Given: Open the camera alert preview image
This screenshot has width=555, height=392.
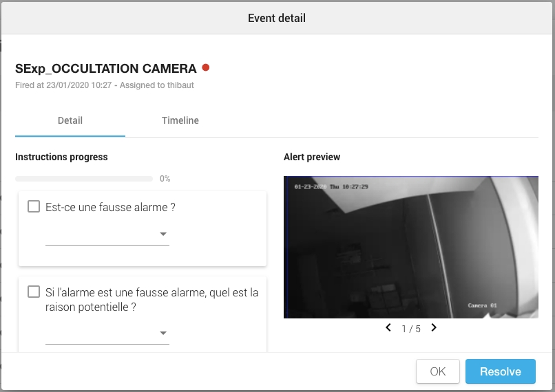Looking at the screenshot, I should 411,247.
